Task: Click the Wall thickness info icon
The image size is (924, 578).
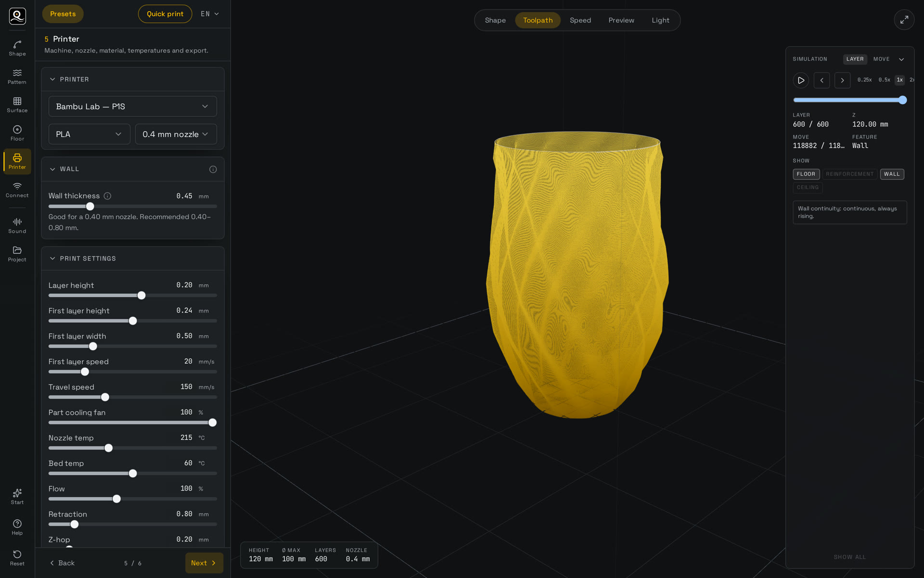Action: coord(108,196)
